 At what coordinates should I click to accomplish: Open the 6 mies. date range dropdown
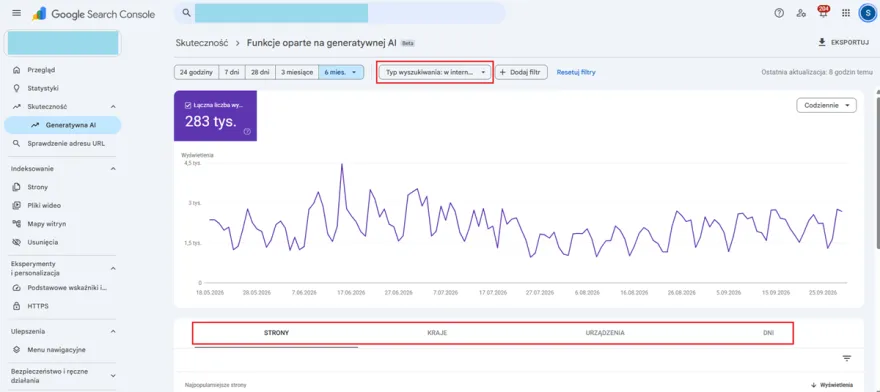tap(341, 72)
